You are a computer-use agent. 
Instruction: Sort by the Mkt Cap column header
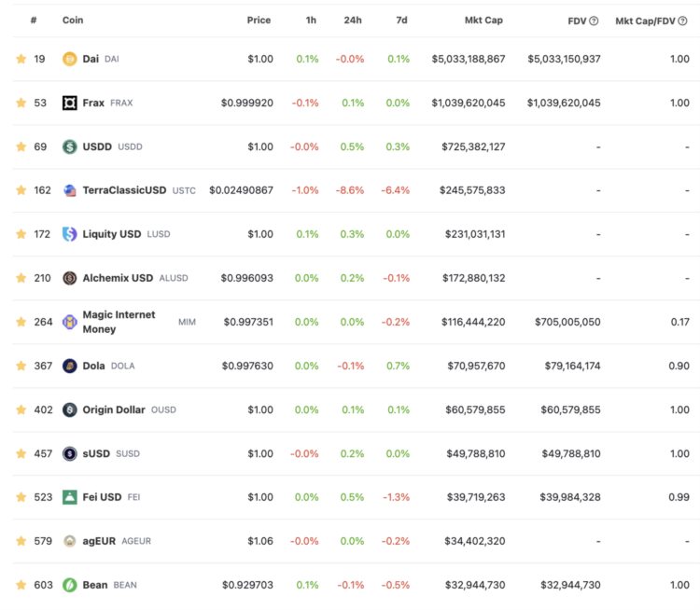[x=484, y=21]
